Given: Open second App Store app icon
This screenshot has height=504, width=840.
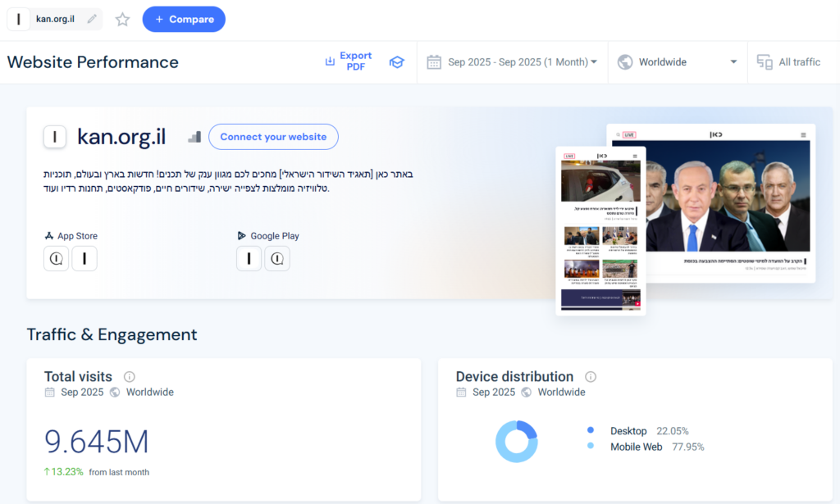Looking at the screenshot, I should pos(84,258).
